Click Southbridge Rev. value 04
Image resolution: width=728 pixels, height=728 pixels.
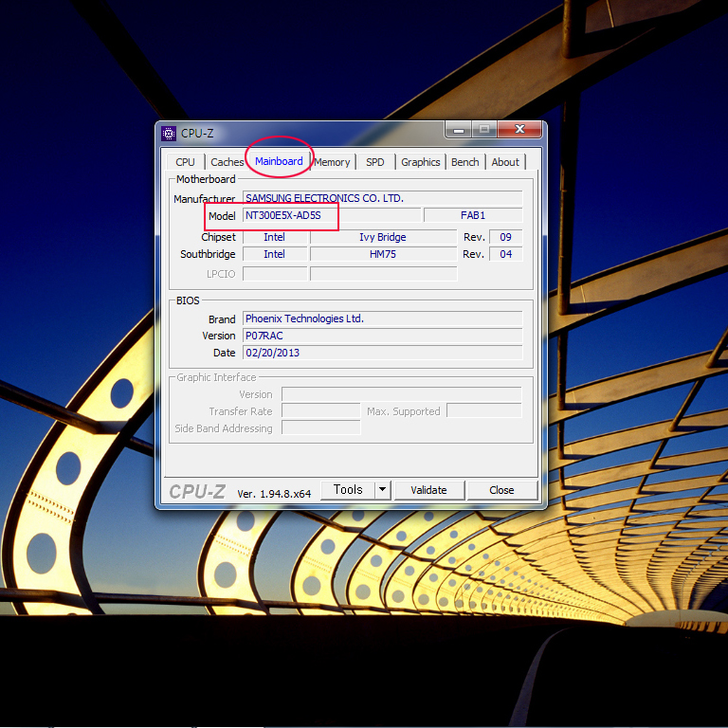point(506,254)
